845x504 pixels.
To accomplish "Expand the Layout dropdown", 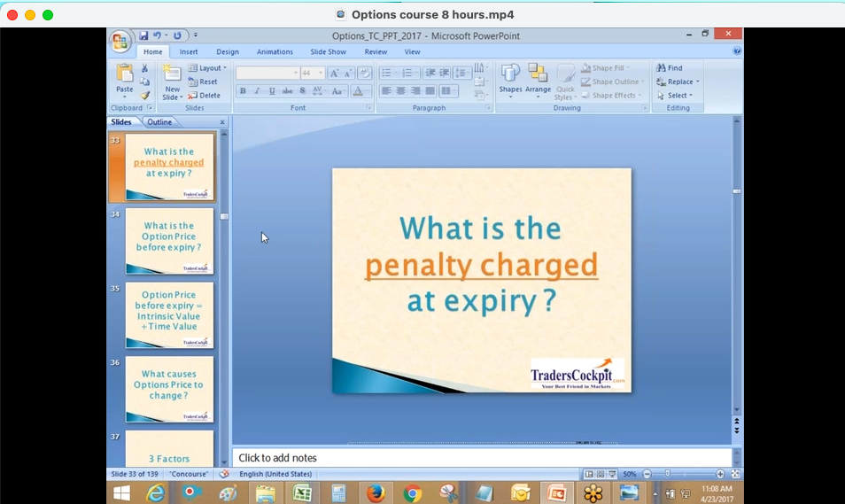I will [212, 68].
